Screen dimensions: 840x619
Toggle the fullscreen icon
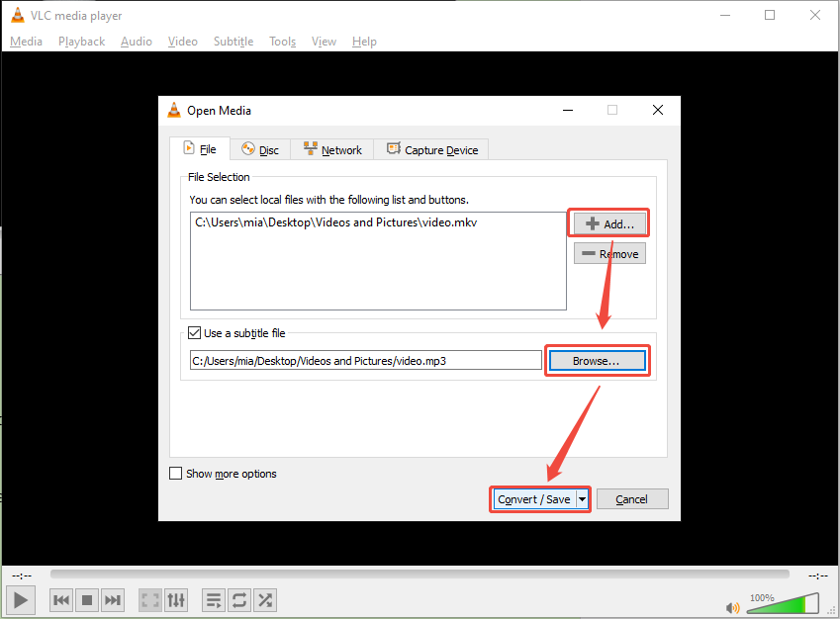coord(150,600)
